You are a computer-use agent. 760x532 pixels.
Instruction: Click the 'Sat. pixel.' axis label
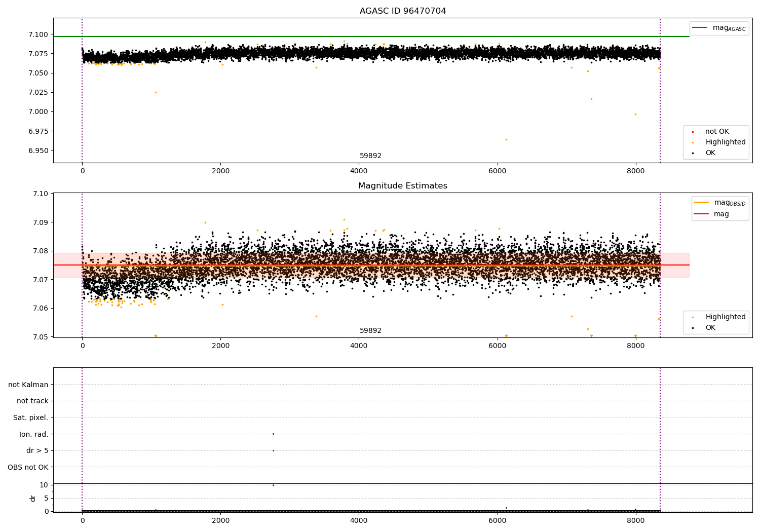(31, 418)
